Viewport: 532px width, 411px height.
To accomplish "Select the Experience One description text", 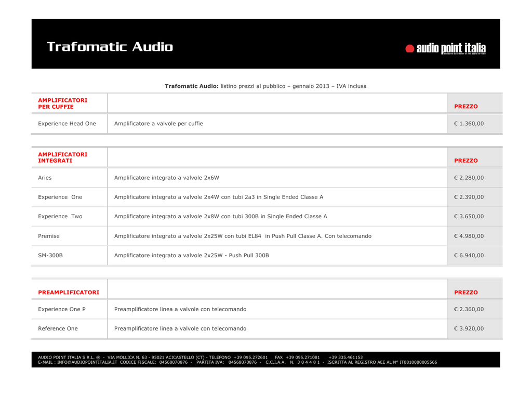I will (219, 197).
